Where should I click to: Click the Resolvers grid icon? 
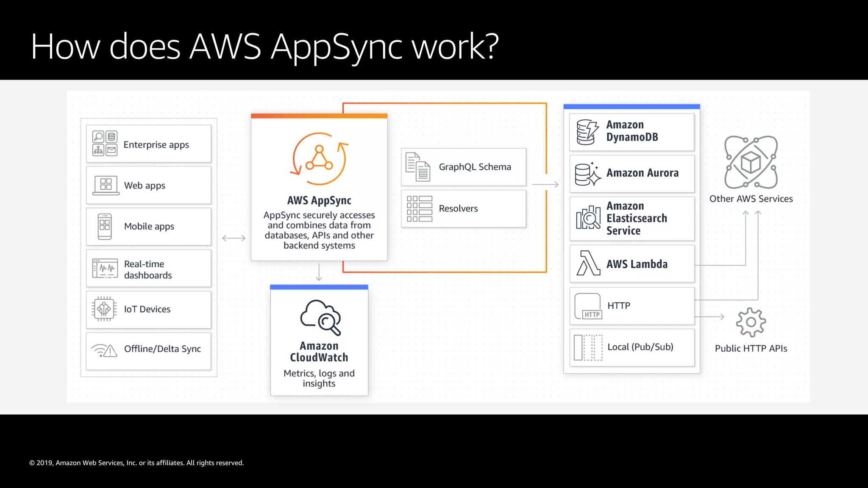point(420,208)
